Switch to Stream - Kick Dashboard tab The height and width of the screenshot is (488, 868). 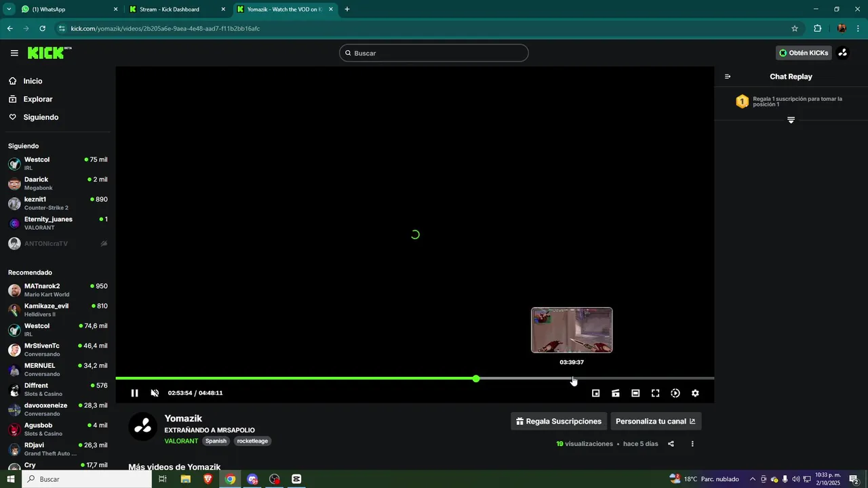click(177, 9)
